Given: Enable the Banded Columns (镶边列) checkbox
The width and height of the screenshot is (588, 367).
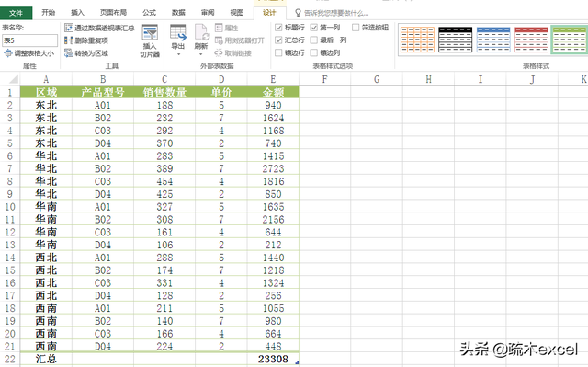Looking at the screenshot, I should click(314, 52).
